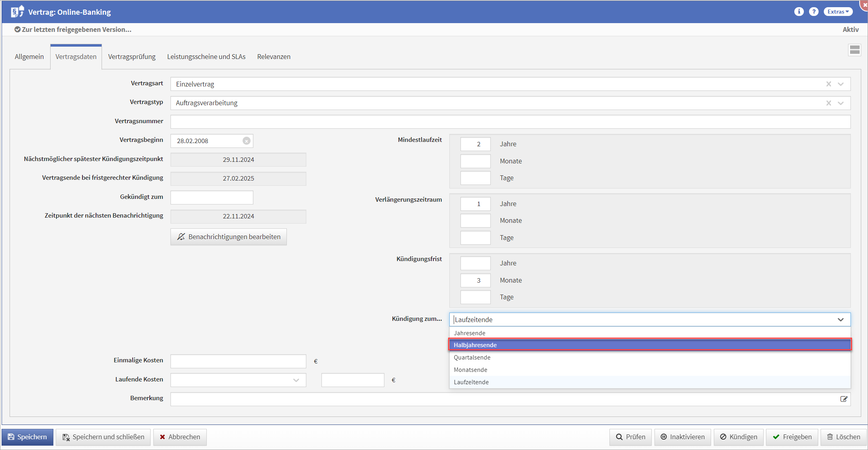Clear the Vertragstyp selection with X
Viewport: 868px width, 450px height.
tap(829, 103)
